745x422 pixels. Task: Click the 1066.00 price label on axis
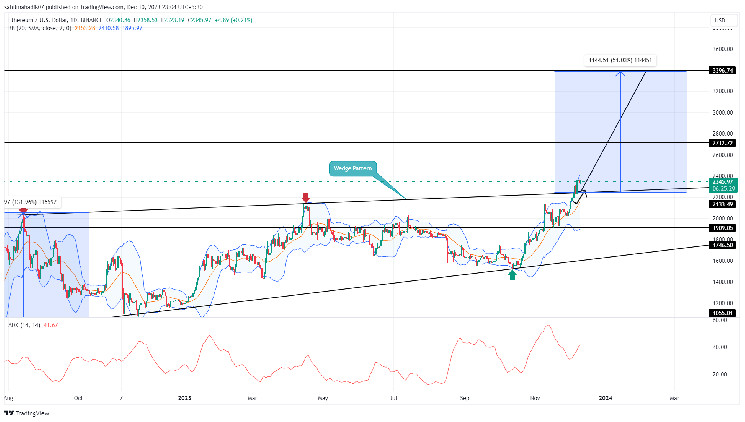(722, 312)
